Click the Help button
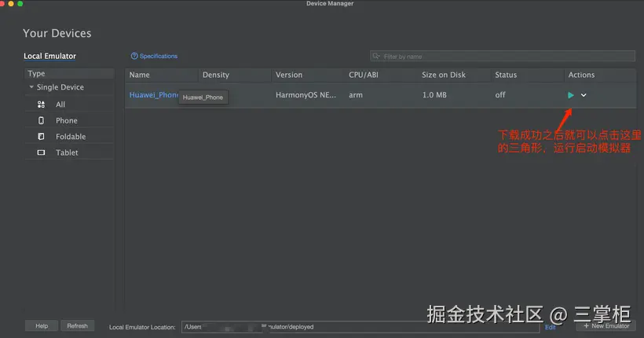Viewport: 644px width, 338px height. [42, 325]
